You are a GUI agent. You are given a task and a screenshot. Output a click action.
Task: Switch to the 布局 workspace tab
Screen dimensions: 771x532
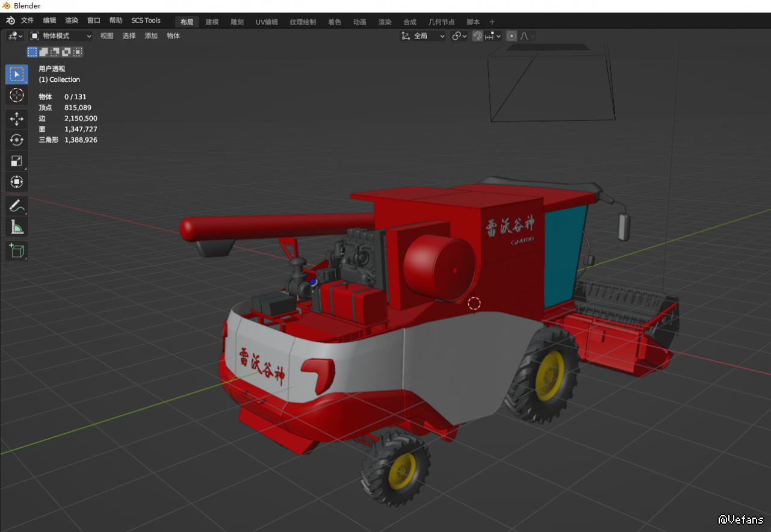click(187, 22)
